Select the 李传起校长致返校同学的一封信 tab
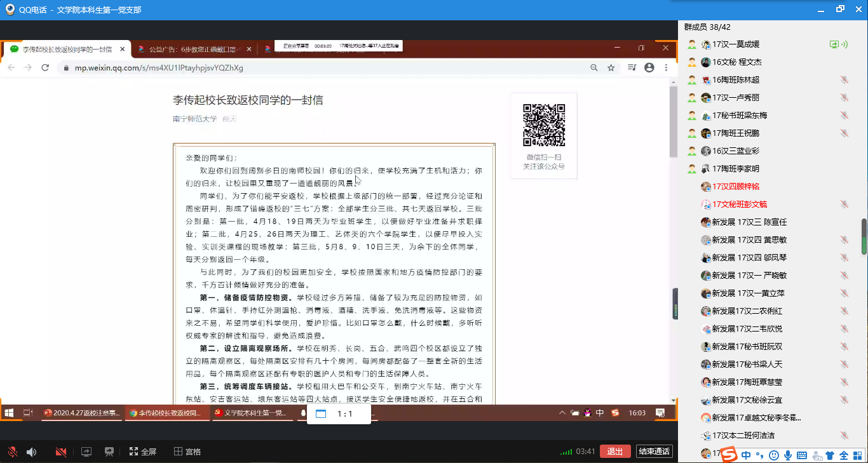 [x=67, y=49]
